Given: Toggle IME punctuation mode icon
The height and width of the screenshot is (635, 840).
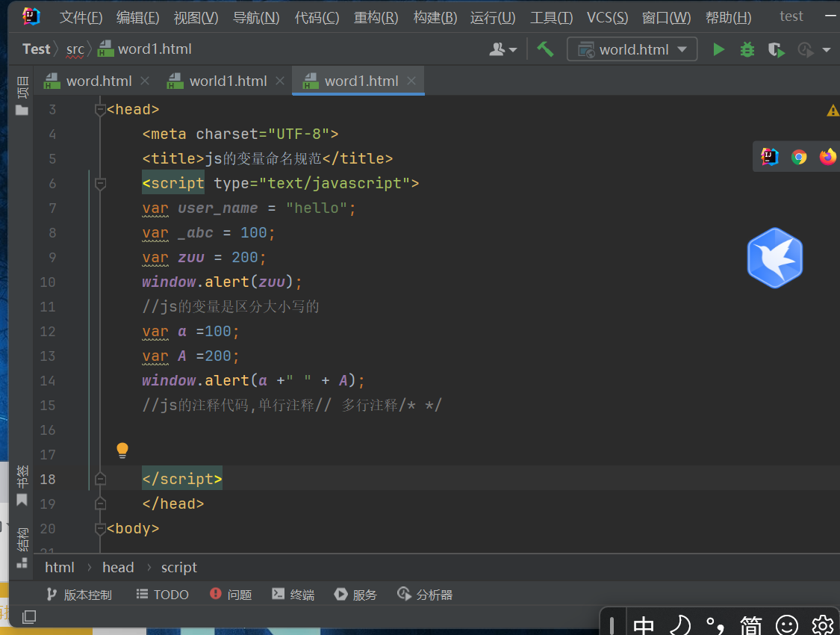Looking at the screenshot, I should click(x=715, y=625).
